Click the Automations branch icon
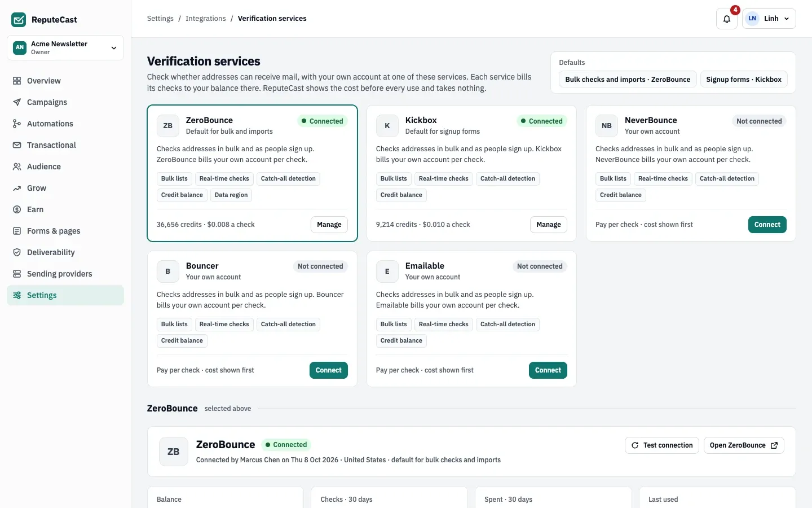Image resolution: width=812 pixels, height=508 pixels. click(17, 124)
